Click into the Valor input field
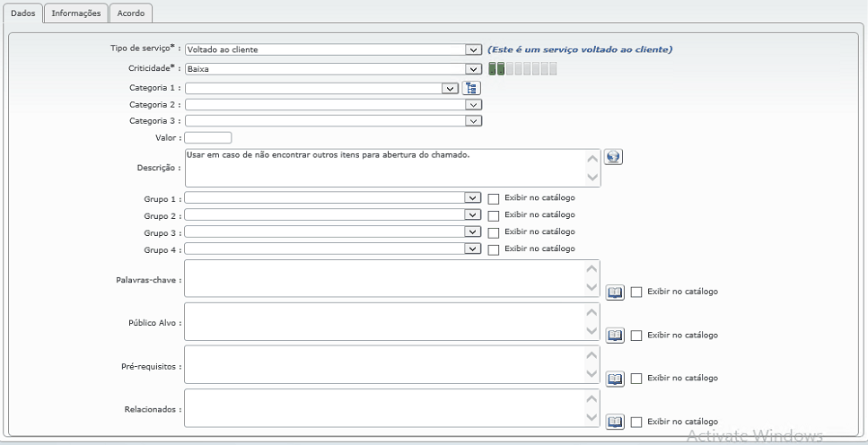The image size is (868, 445). [x=208, y=138]
